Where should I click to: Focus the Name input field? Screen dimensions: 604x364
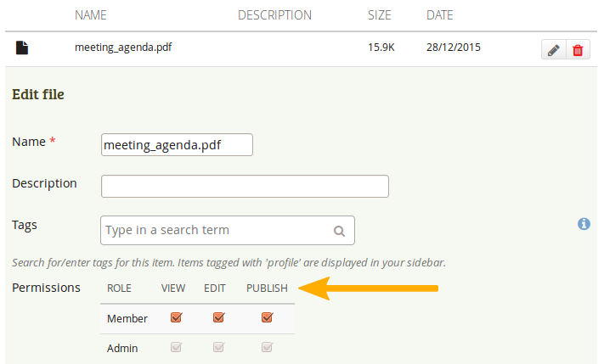click(x=177, y=145)
